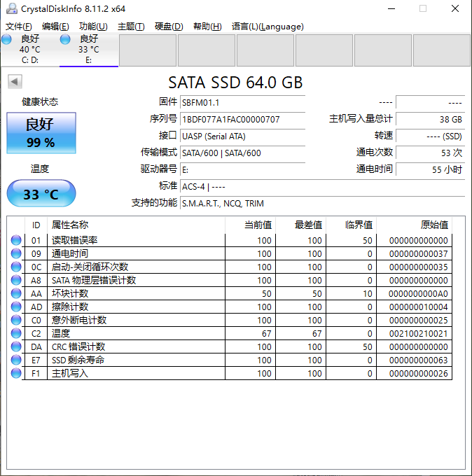This screenshot has width=472, height=476.
Task: Open the 编辑(E) menu
Action: tap(55, 27)
